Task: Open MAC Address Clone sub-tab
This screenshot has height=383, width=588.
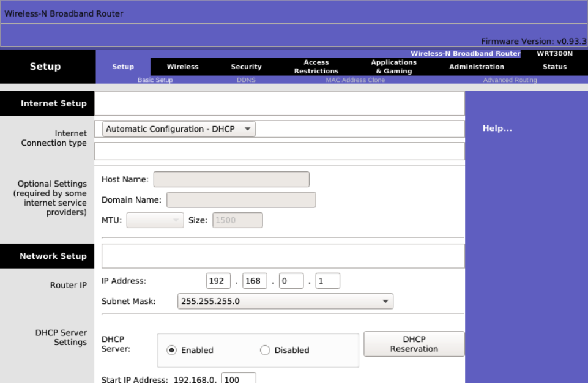Action: (x=355, y=80)
